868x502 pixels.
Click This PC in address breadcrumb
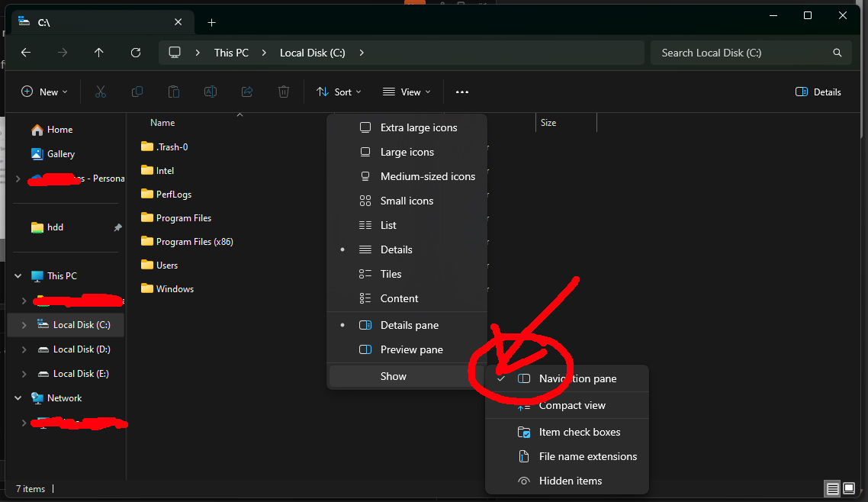tap(231, 53)
